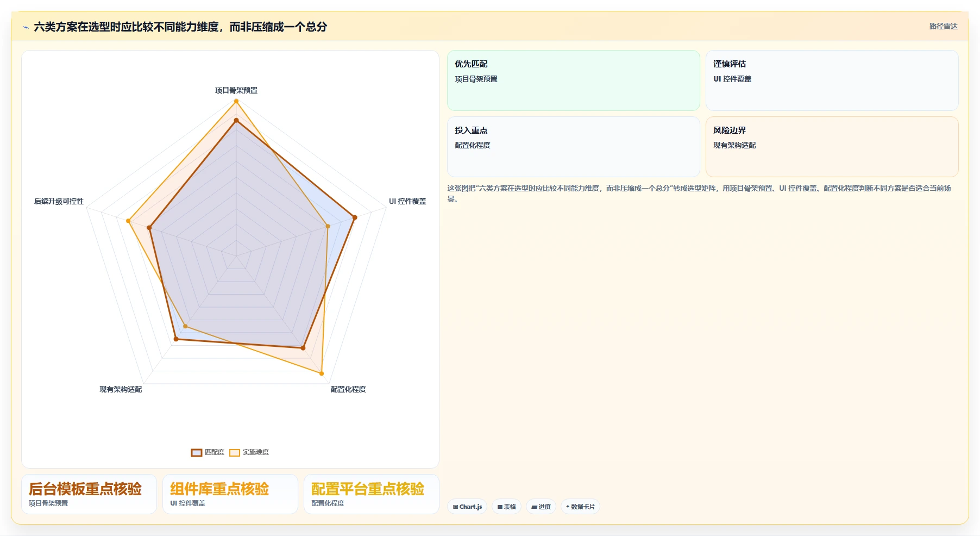
Task: Click the 表格 chip
Action: [507, 507]
